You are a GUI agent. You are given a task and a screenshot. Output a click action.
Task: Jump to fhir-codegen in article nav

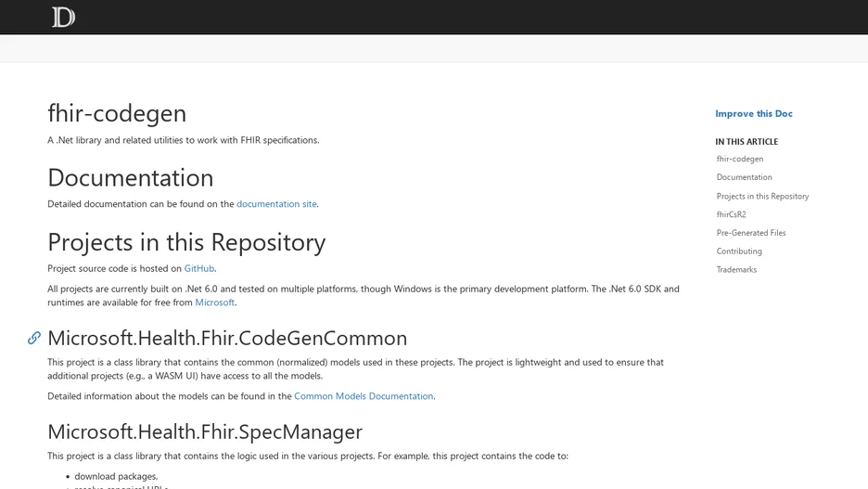740,159
